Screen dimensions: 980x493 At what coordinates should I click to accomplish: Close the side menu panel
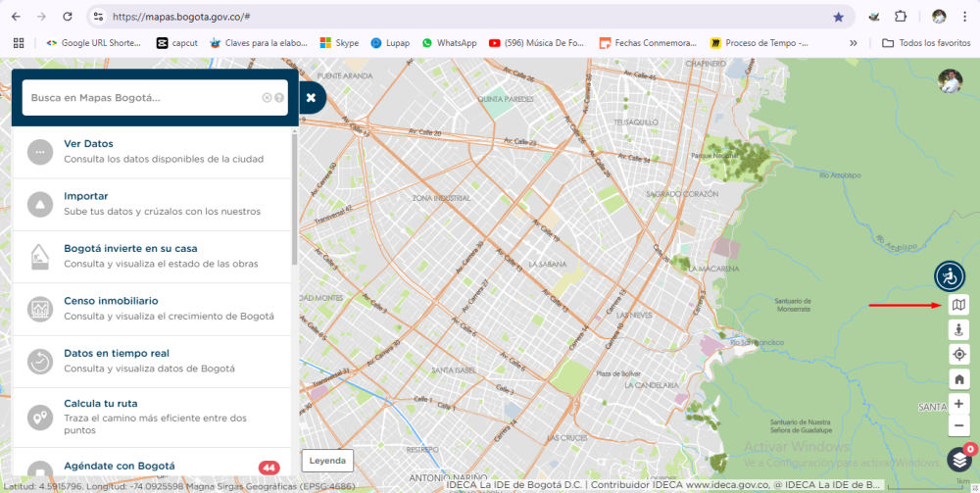point(311,98)
